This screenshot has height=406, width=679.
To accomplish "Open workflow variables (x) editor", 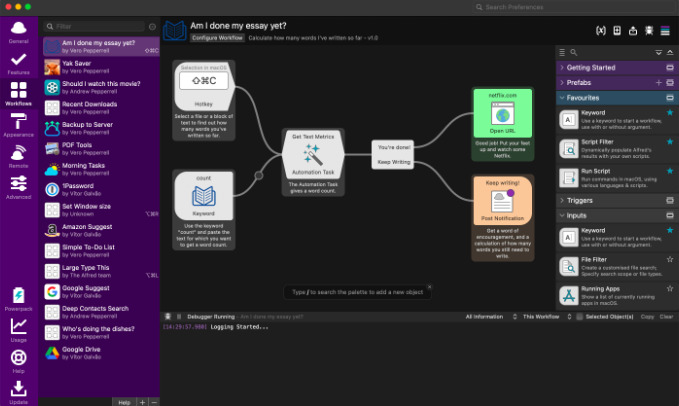I will (x=601, y=30).
